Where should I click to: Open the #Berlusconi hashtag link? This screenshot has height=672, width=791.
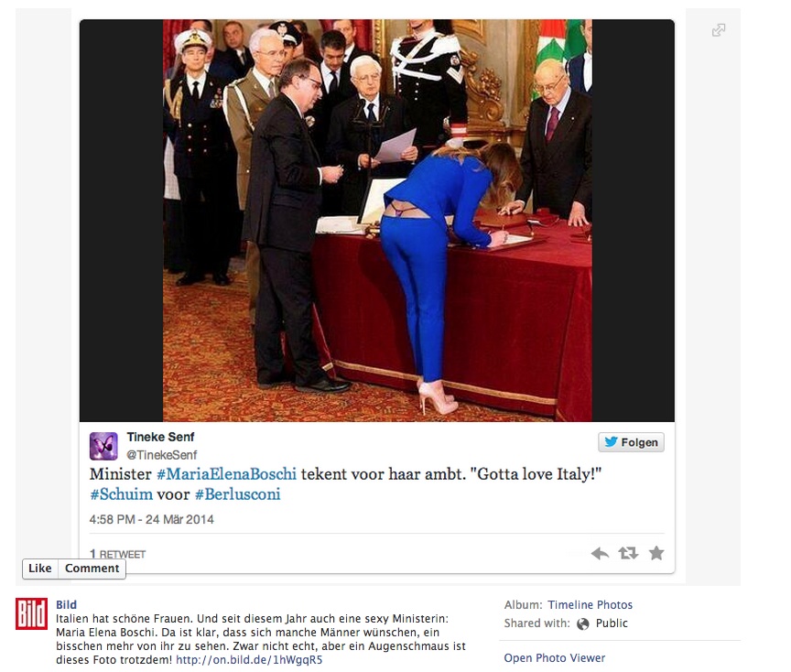click(x=238, y=494)
